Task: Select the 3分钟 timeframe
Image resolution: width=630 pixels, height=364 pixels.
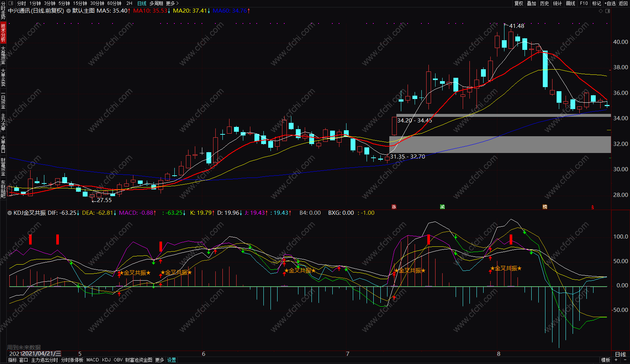Action: tap(50, 3)
